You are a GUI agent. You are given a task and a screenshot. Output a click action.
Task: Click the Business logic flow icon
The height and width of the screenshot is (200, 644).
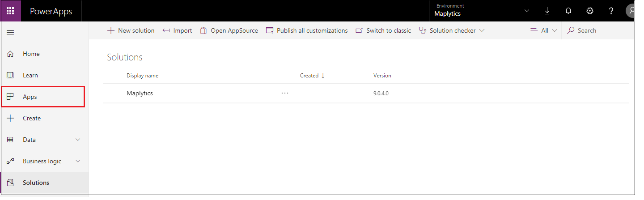click(x=10, y=161)
